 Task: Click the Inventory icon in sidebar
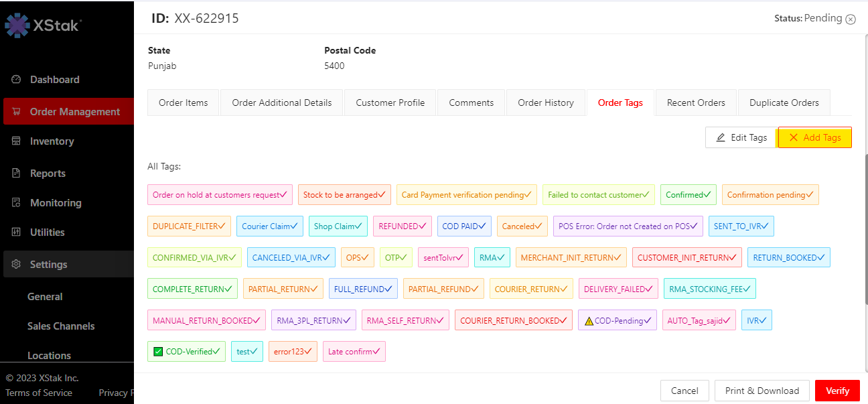(17, 141)
